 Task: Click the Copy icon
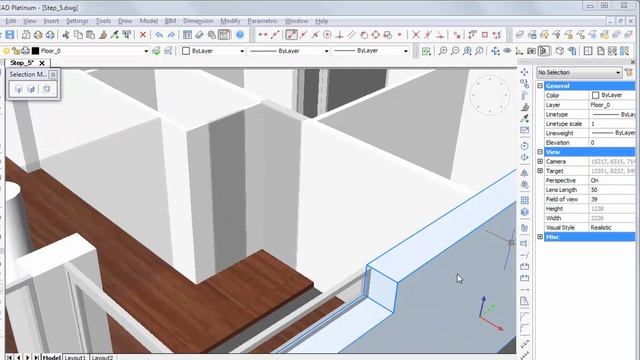(x=78, y=35)
